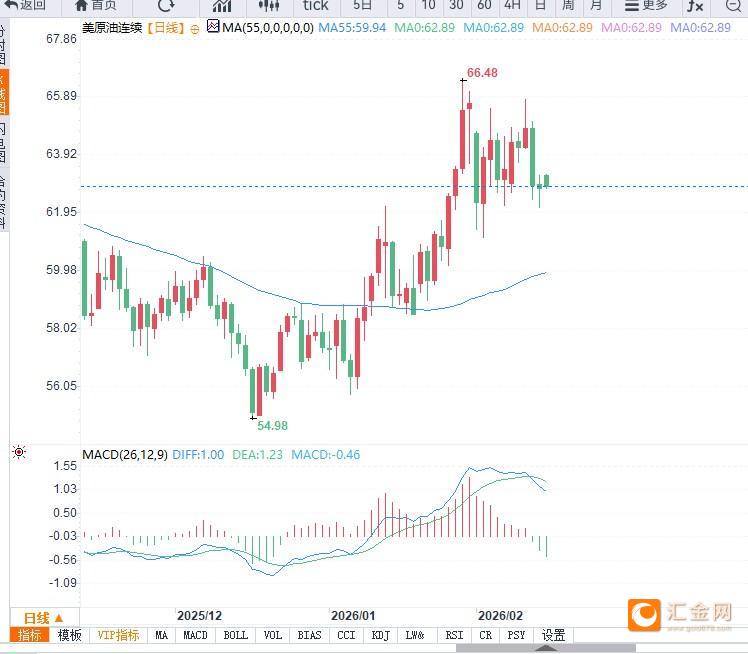The image size is (748, 654).
Task: Open the 更多 more menu
Action: coord(646,5)
